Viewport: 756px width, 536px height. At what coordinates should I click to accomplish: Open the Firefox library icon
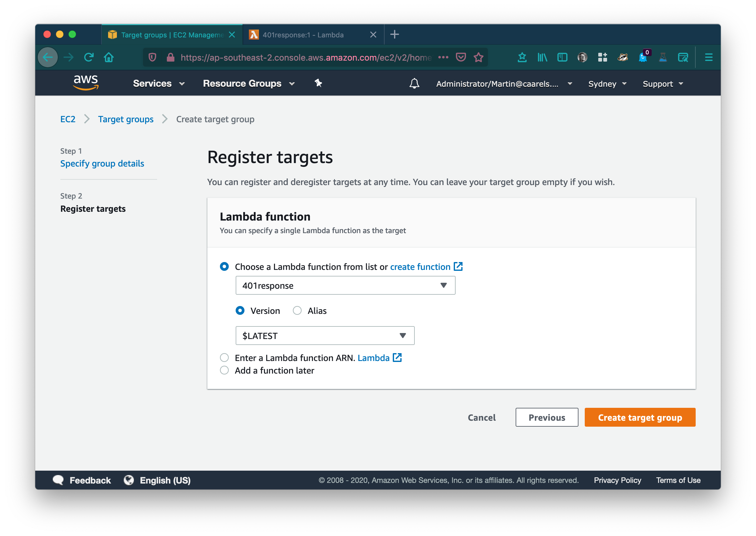(x=542, y=57)
